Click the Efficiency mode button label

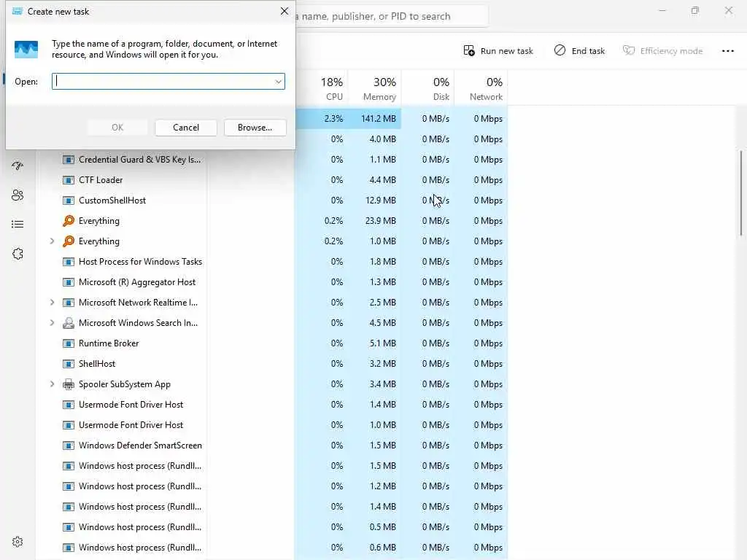coord(671,51)
